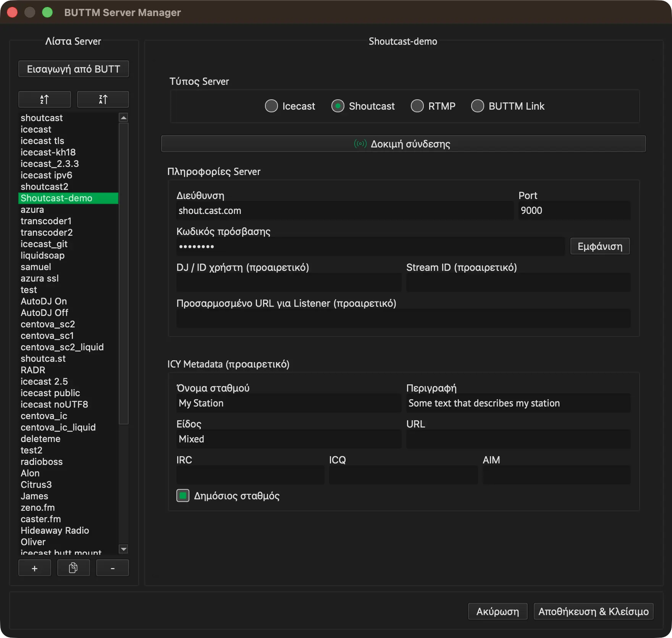Image resolution: width=672 pixels, height=638 pixels.
Task: Click the Όνομα σταθμού field
Action: tap(289, 403)
